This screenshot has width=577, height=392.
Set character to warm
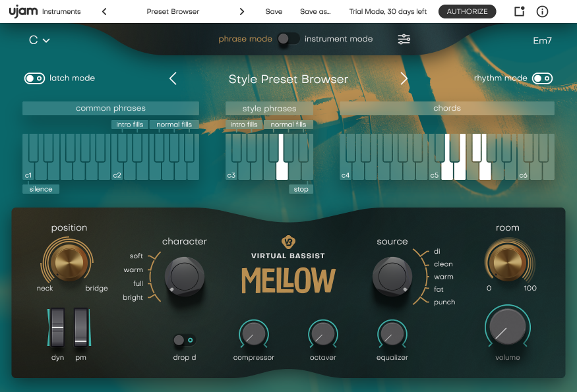click(x=133, y=270)
